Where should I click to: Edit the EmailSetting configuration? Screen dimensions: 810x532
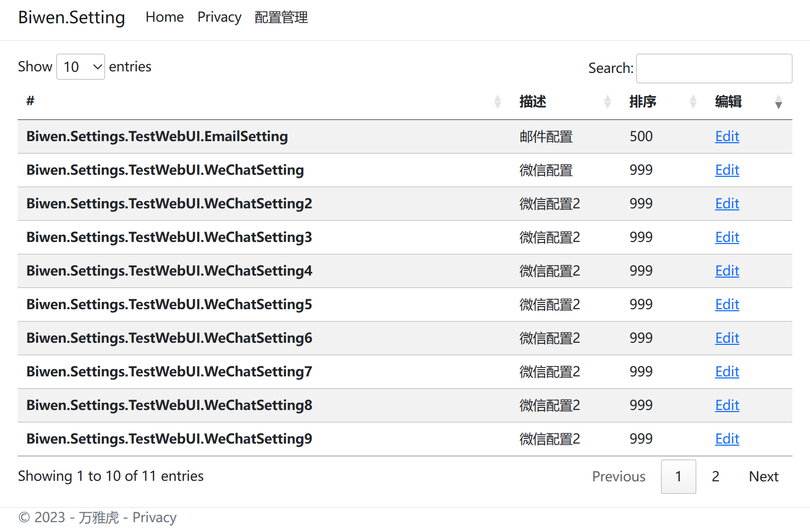point(727,136)
